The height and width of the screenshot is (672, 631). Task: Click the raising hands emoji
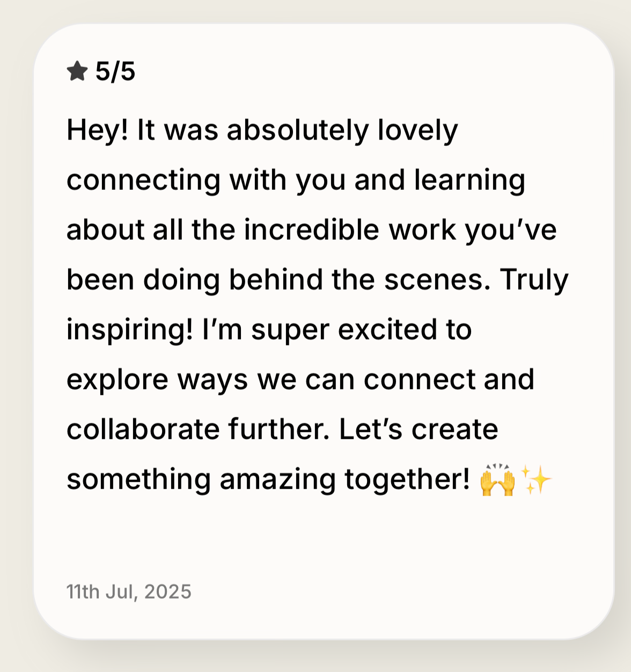click(497, 479)
